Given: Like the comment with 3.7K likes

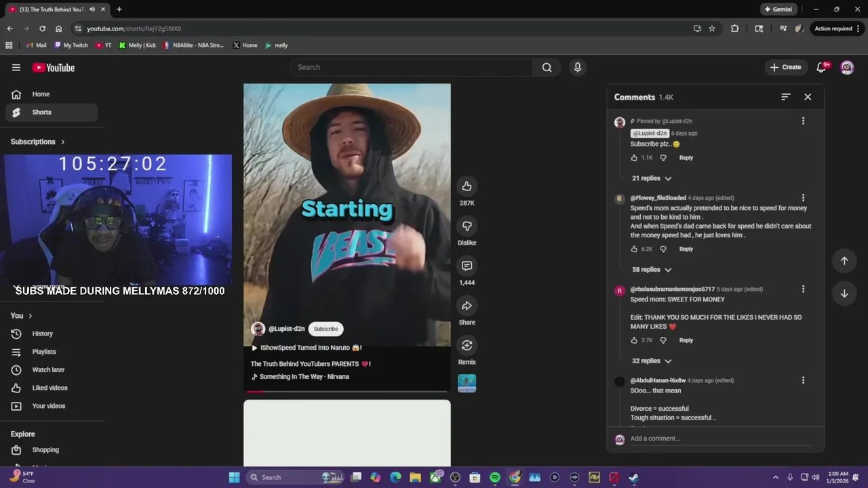Looking at the screenshot, I should pos(635,340).
